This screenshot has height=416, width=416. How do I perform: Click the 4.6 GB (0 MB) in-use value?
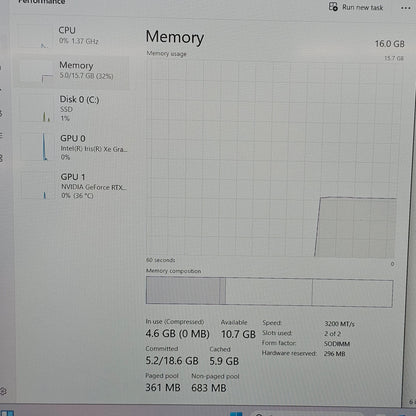tap(177, 334)
